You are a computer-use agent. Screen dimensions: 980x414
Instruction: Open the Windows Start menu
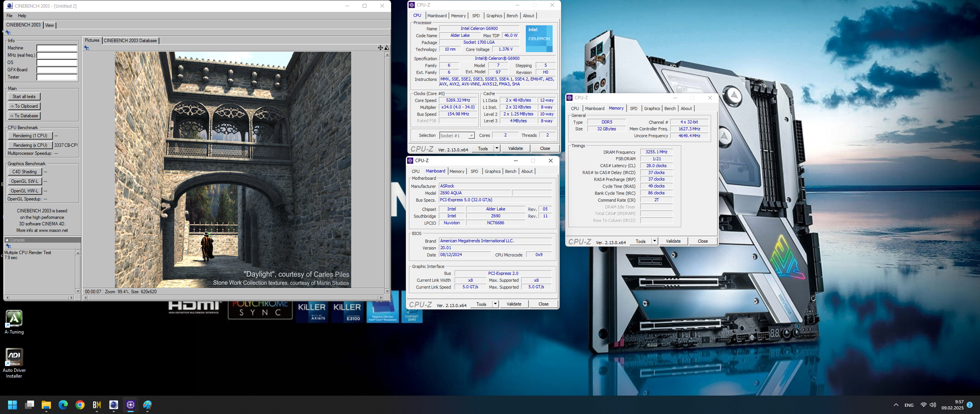point(12,405)
